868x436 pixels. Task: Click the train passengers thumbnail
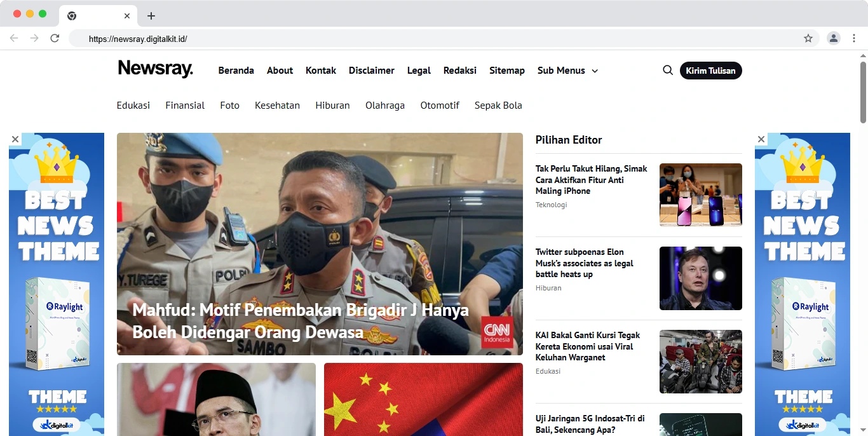coord(701,362)
